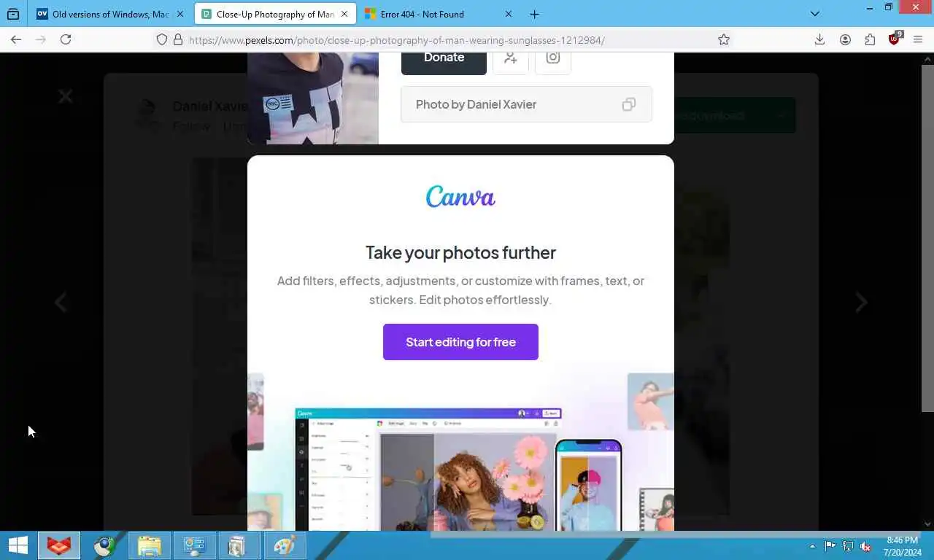Click the muted volume tray icon
This screenshot has width=934, height=560.
tap(865, 546)
